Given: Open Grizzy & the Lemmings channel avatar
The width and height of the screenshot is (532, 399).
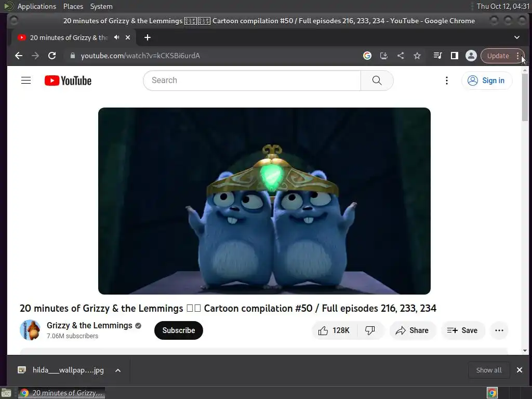Looking at the screenshot, I should coord(30,330).
